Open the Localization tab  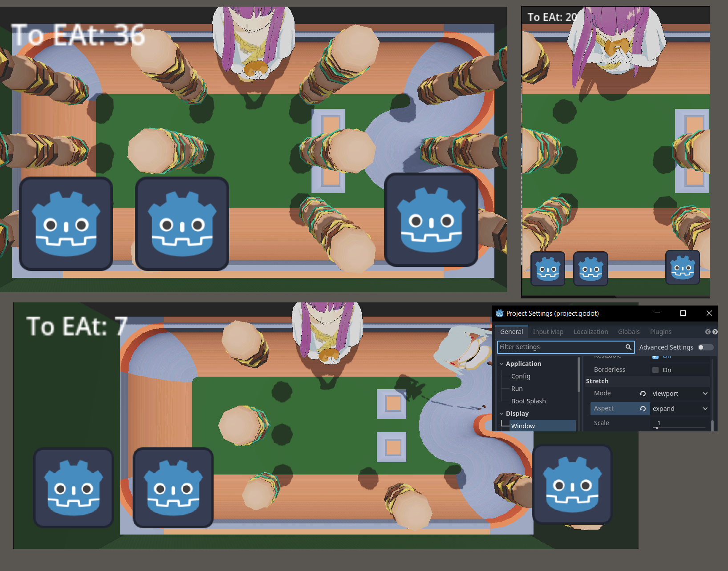[590, 332]
